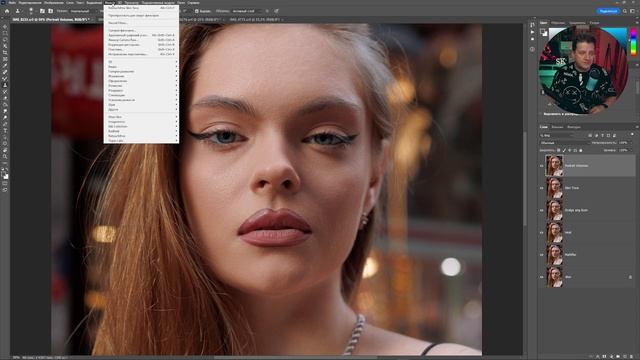Click the search magnifier icon top right
The image size is (640, 360).
[x=624, y=11]
